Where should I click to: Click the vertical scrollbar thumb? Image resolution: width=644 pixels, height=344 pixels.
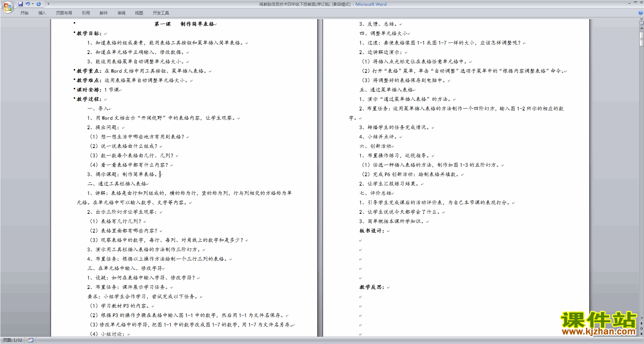point(641,39)
